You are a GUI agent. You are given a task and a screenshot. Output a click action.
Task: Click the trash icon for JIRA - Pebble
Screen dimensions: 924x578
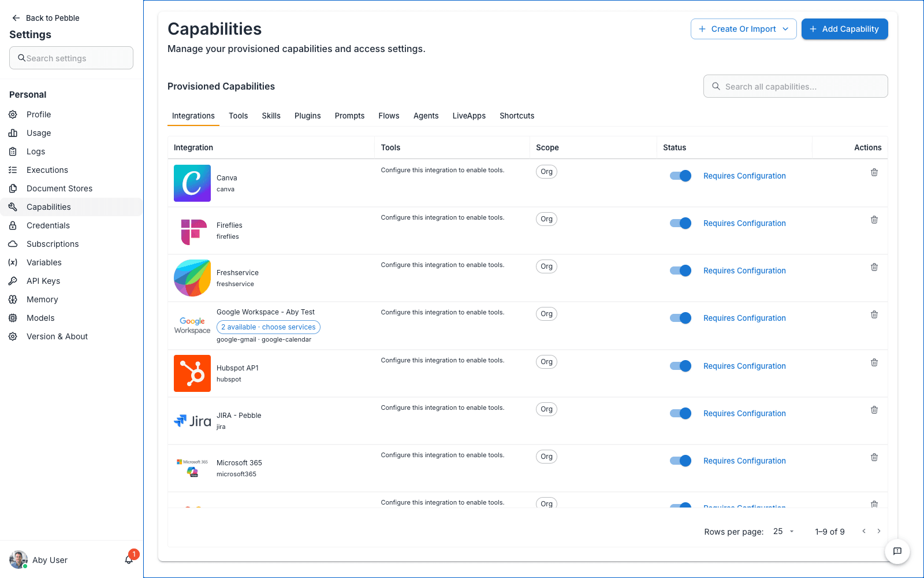pyautogui.click(x=874, y=410)
